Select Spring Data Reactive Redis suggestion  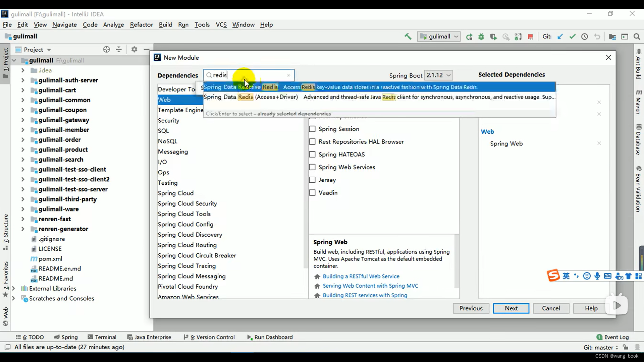click(379, 87)
